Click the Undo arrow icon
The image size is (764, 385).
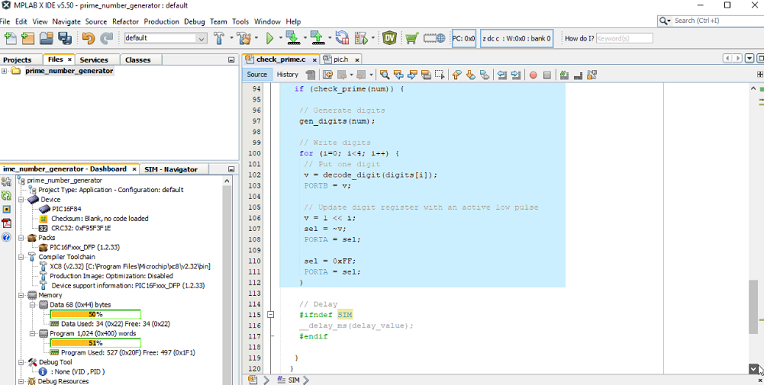pyautogui.click(x=88, y=38)
